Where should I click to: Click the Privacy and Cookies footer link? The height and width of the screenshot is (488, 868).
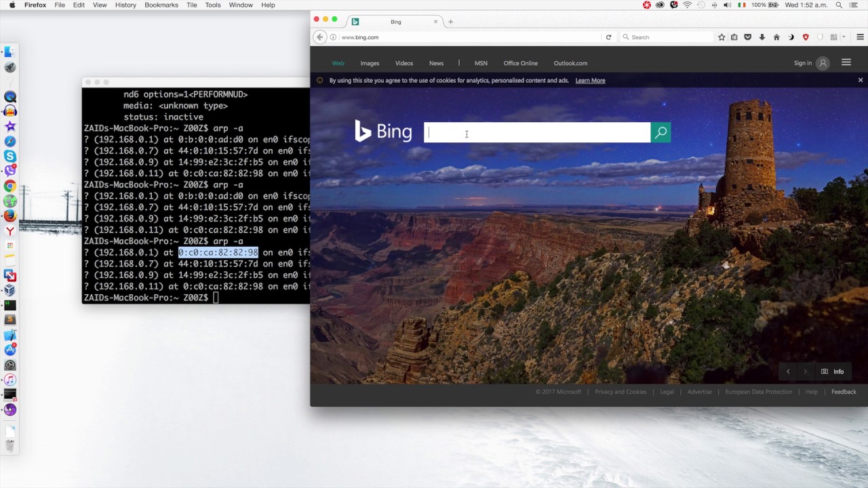[620, 392]
